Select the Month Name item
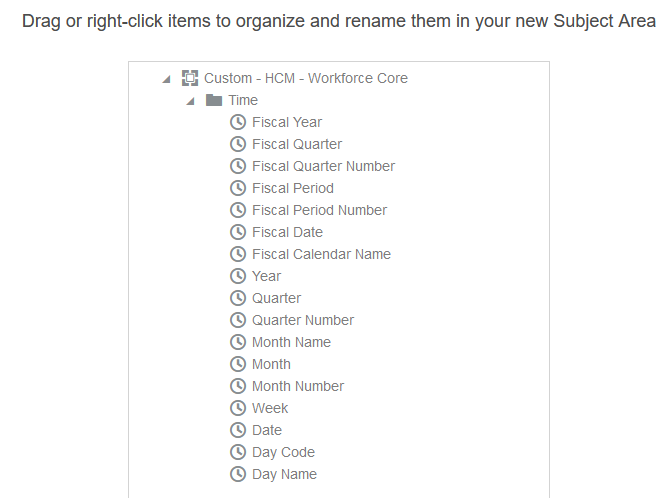The width and height of the screenshot is (672, 498). click(291, 342)
